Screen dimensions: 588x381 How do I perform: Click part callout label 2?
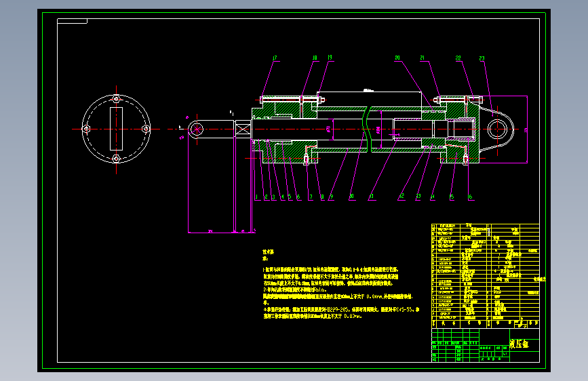[x=267, y=197]
